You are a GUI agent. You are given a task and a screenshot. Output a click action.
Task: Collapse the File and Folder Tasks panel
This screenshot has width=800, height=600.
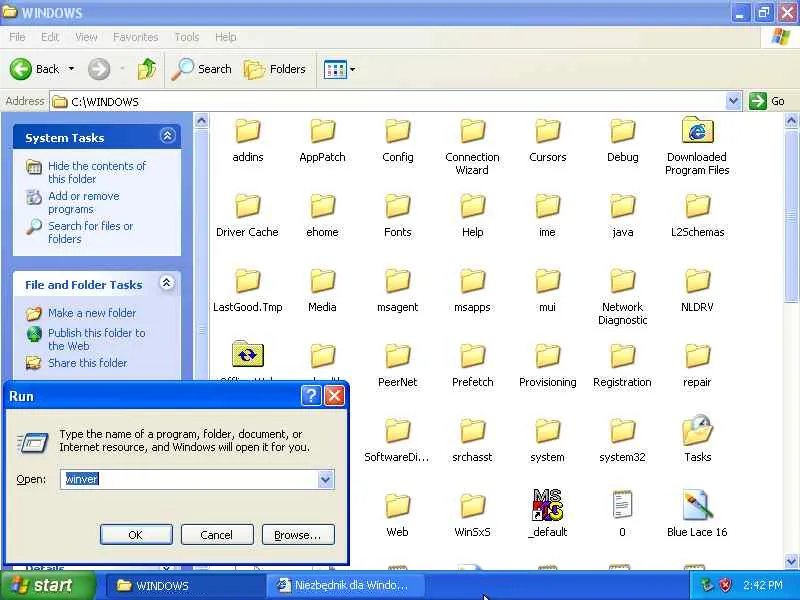167,283
